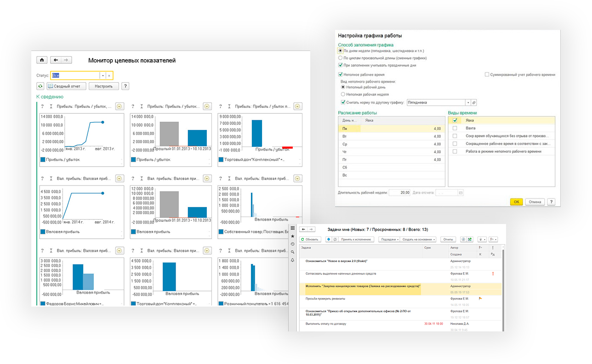Toggle the Неполное рабочее время checkbox
Image resolution: width=592 pixels, height=364 pixels.
[341, 74]
